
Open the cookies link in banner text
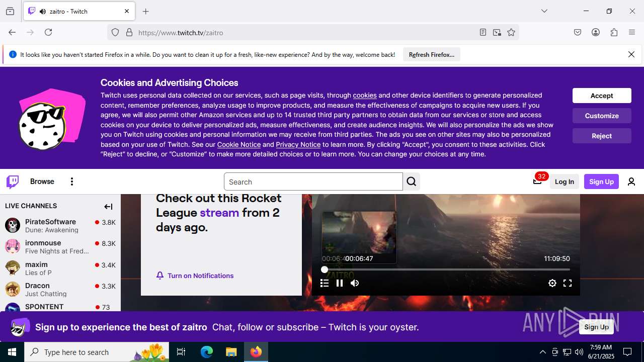point(365,95)
